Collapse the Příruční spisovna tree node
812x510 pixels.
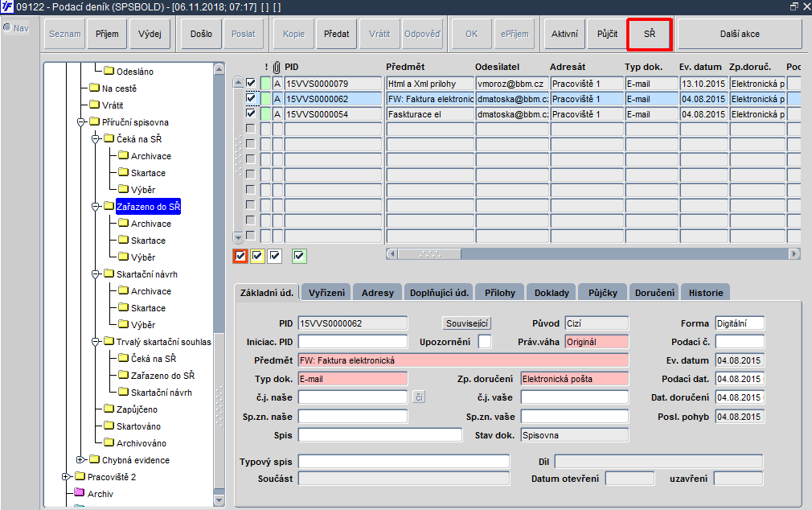click(80, 122)
